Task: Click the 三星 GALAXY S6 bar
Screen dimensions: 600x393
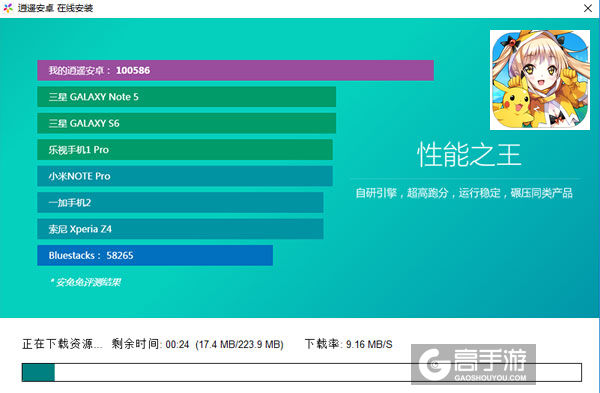Action: pos(186,123)
